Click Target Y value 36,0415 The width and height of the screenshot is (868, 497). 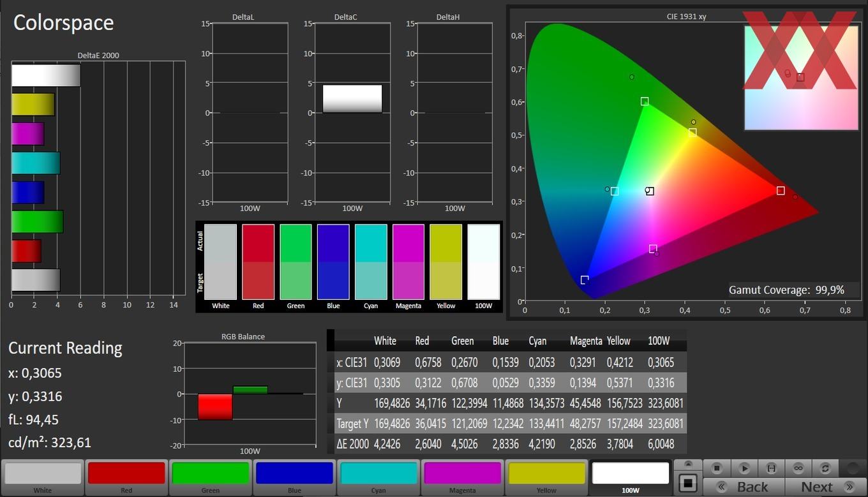pyautogui.click(x=431, y=423)
